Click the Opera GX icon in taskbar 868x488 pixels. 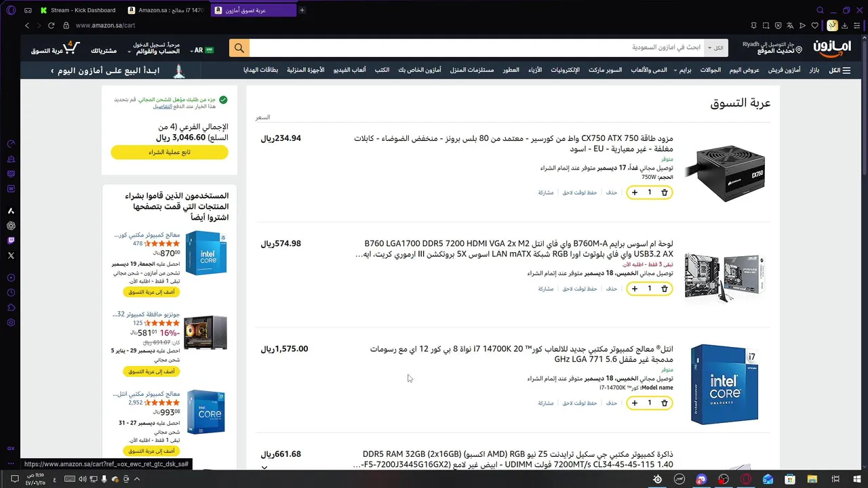[746, 479]
